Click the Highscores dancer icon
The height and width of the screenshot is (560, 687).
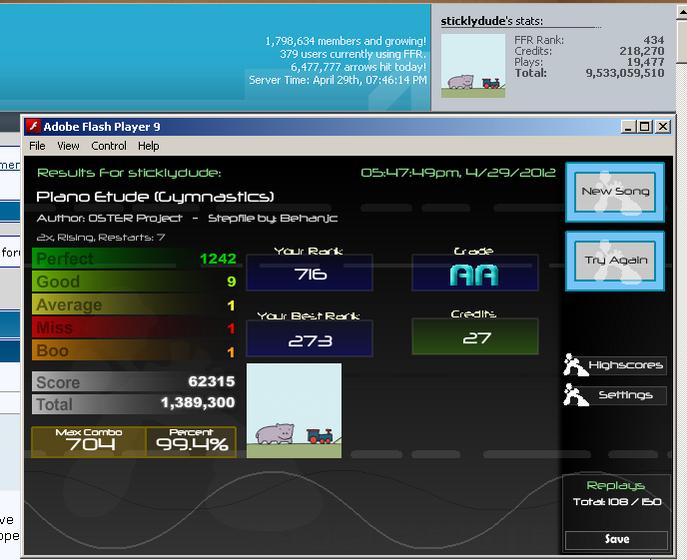pyautogui.click(x=575, y=365)
